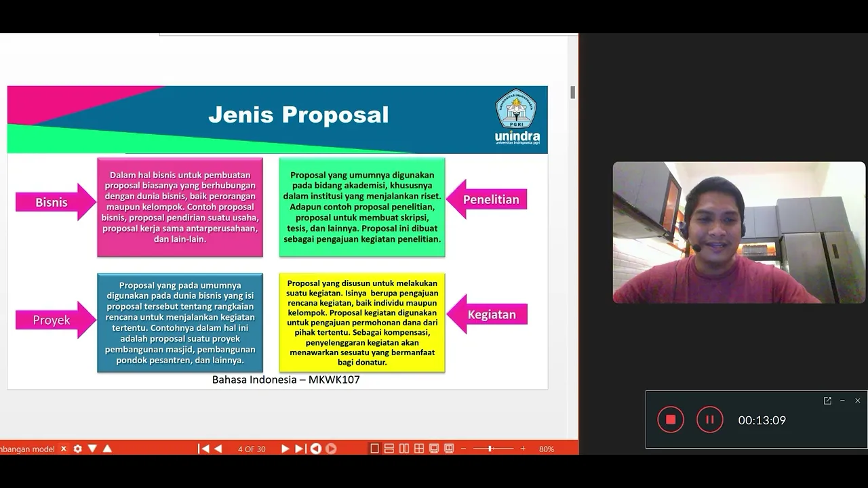Go to previous slide

point(218,449)
